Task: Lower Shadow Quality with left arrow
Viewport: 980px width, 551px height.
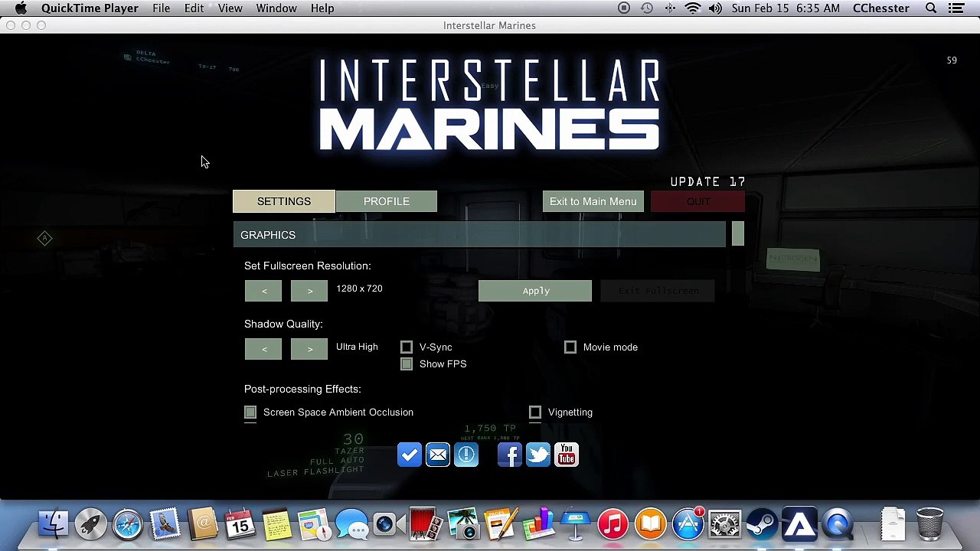Action: [263, 349]
